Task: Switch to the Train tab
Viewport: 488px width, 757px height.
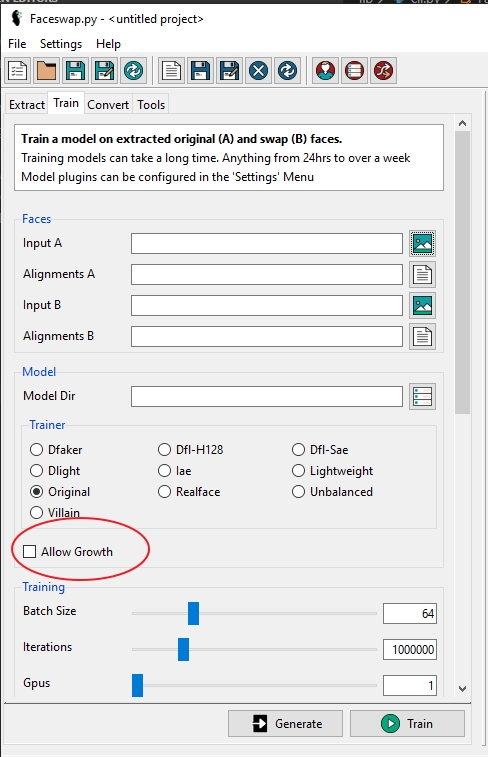Action: pyautogui.click(x=66, y=103)
